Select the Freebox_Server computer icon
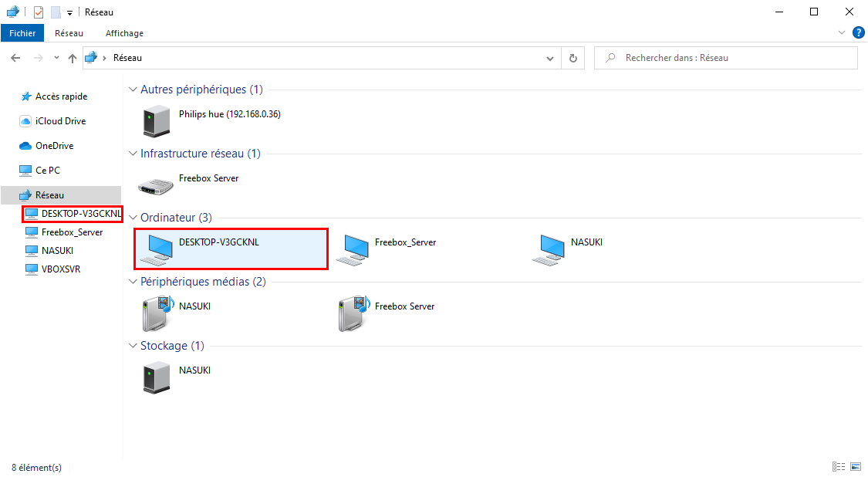 353,249
